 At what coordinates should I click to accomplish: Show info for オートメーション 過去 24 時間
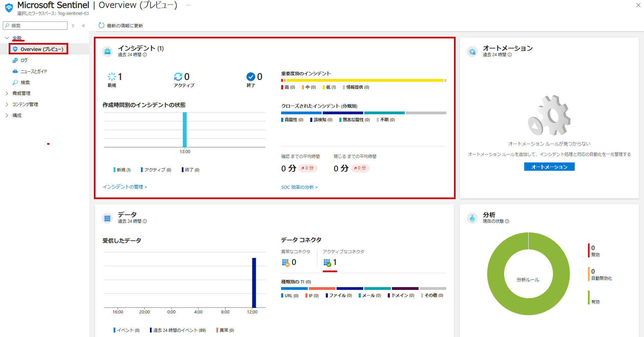tap(510, 55)
